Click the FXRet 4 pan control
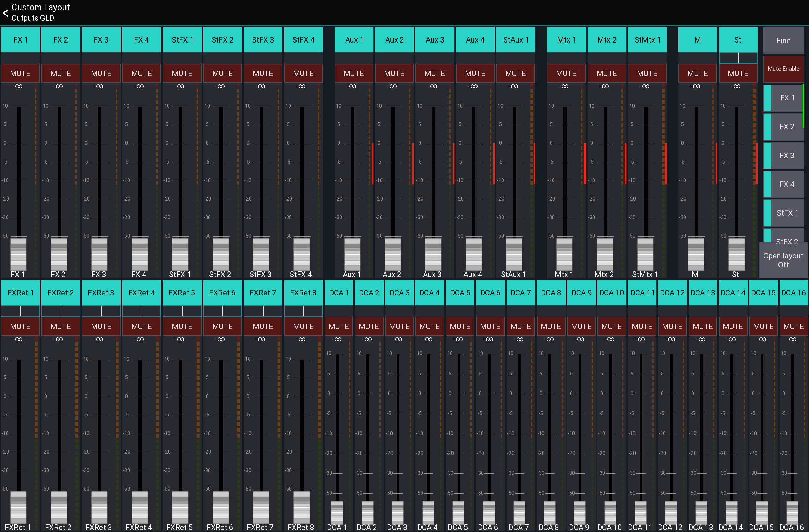The height and width of the screenshot is (532, 809). click(142, 311)
